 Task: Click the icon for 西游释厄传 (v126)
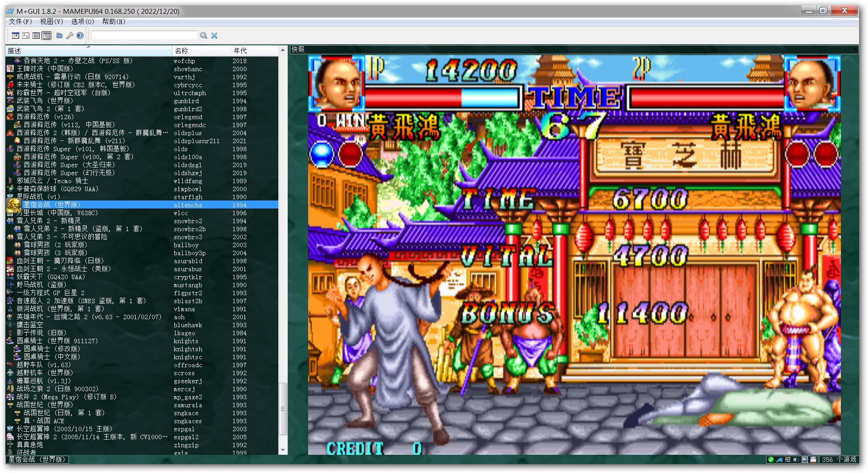[10, 117]
